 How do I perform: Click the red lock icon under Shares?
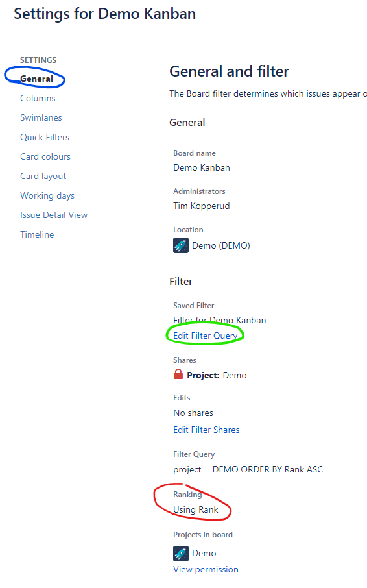(x=178, y=374)
